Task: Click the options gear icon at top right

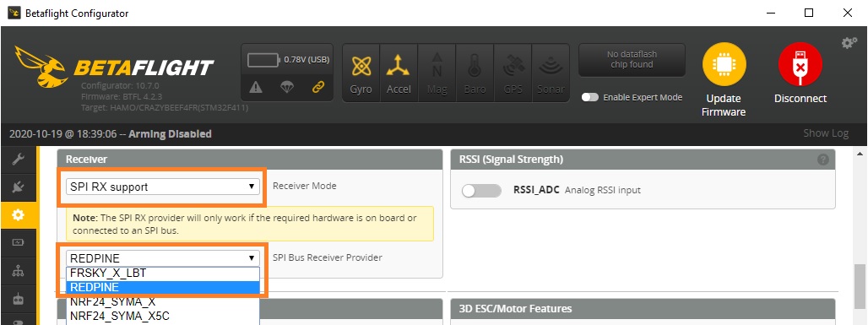Action: (849, 43)
